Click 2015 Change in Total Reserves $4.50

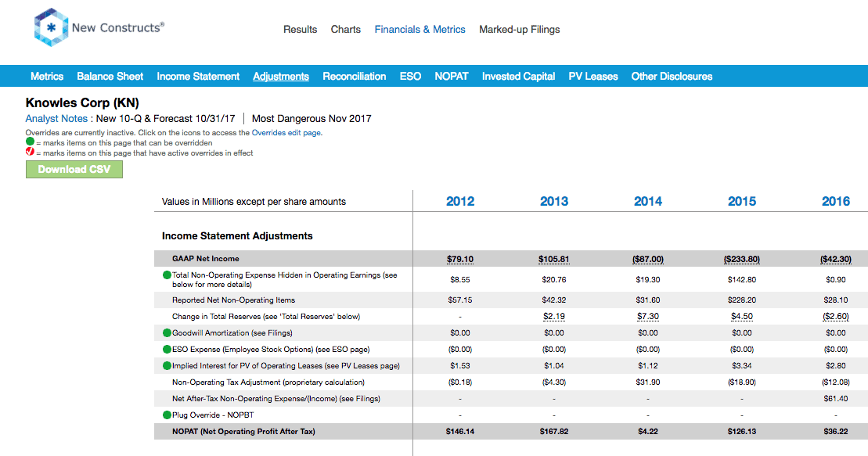coord(742,317)
